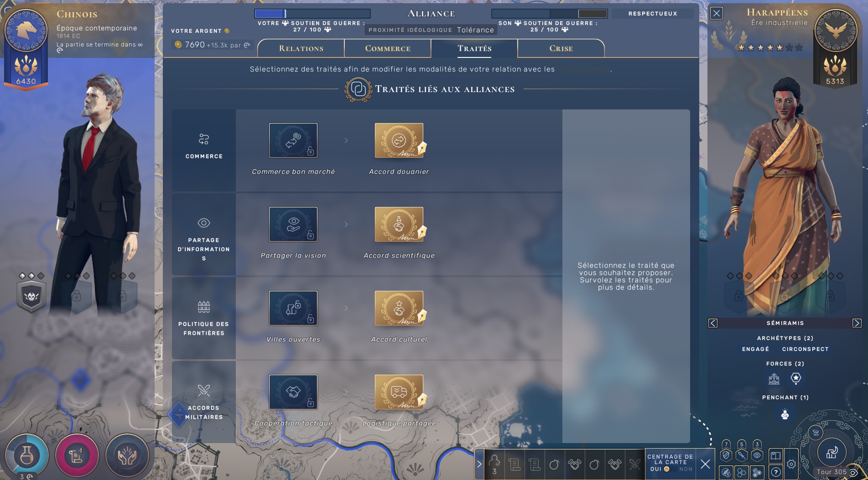
Task: Choose the Partager la vision treaty
Action: pos(293,224)
